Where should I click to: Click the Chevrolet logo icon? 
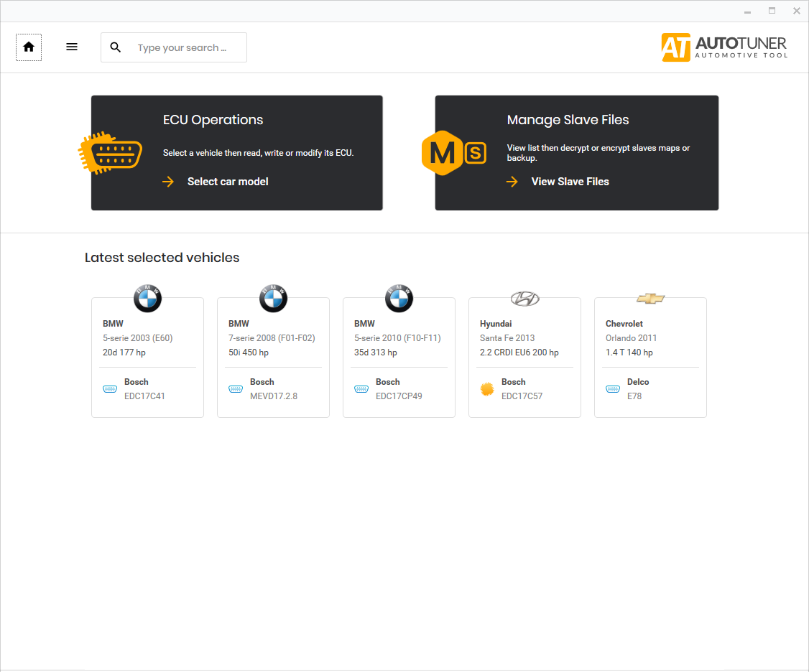650,298
